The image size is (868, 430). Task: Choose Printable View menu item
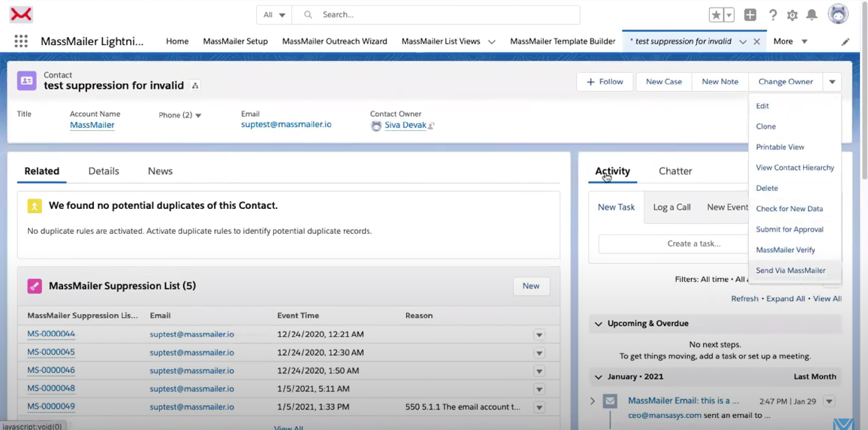tap(780, 147)
